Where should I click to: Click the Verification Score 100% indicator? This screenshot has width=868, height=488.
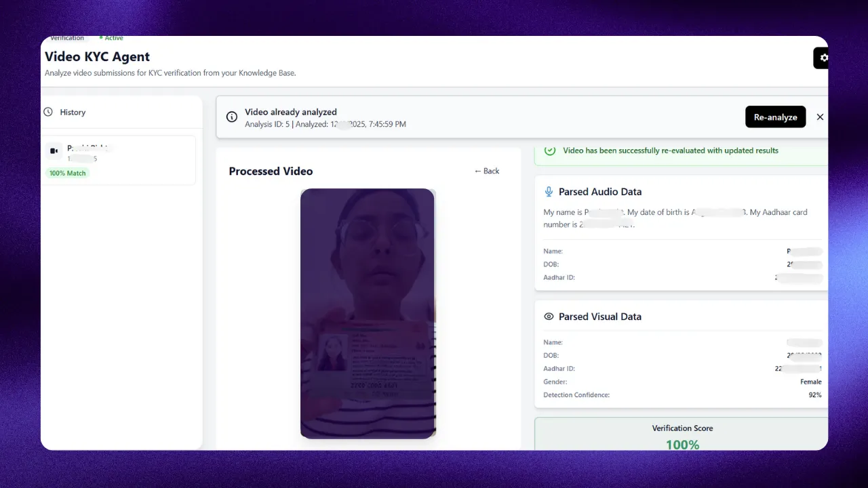[682, 436]
